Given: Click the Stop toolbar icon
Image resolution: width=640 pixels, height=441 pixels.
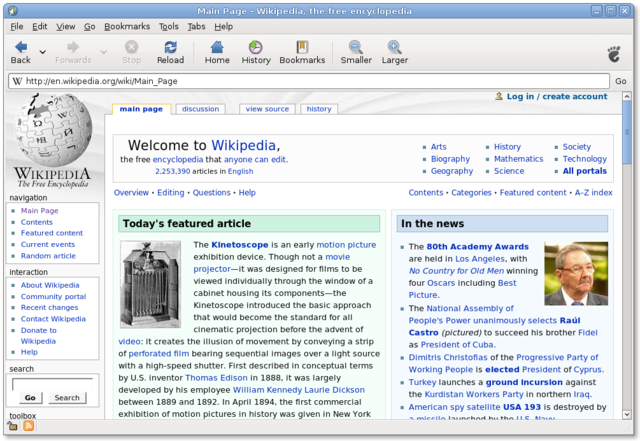Looking at the screenshot, I should tap(131, 47).
